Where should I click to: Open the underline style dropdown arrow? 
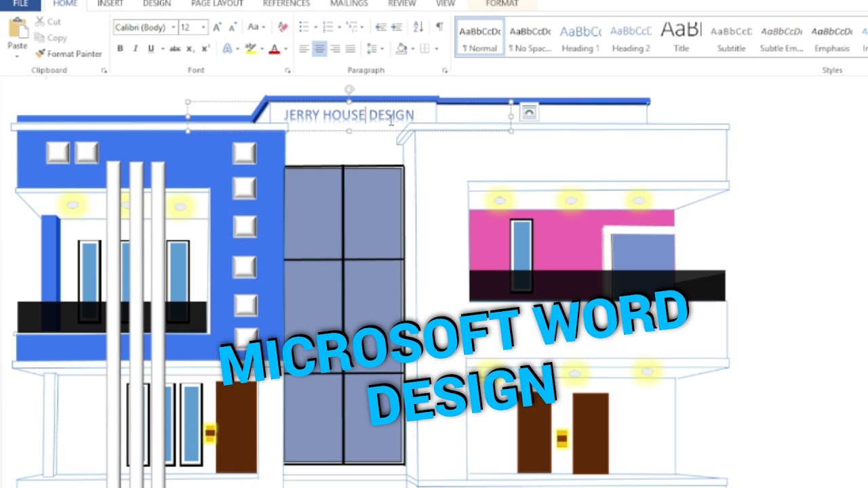pyautogui.click(x=162, y=49)
